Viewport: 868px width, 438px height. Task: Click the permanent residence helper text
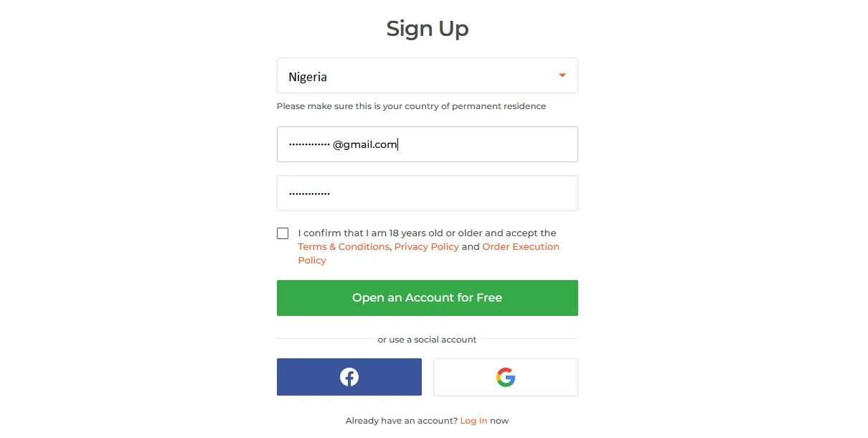[411, 106]
